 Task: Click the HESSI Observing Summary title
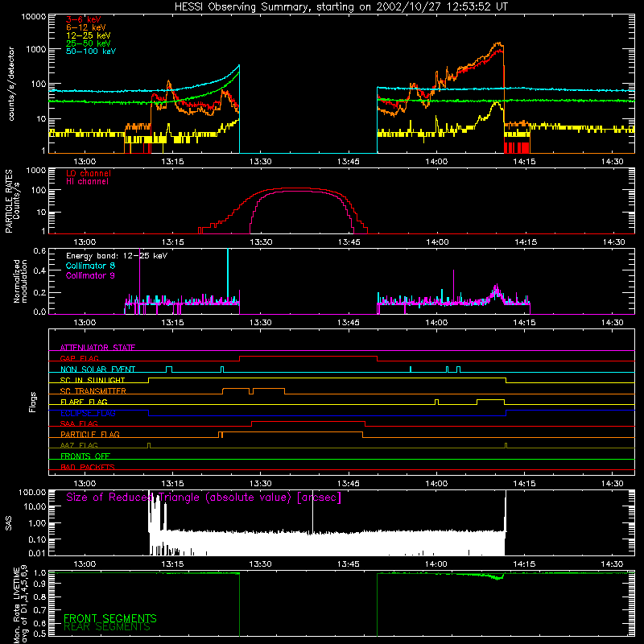point(341,7)
